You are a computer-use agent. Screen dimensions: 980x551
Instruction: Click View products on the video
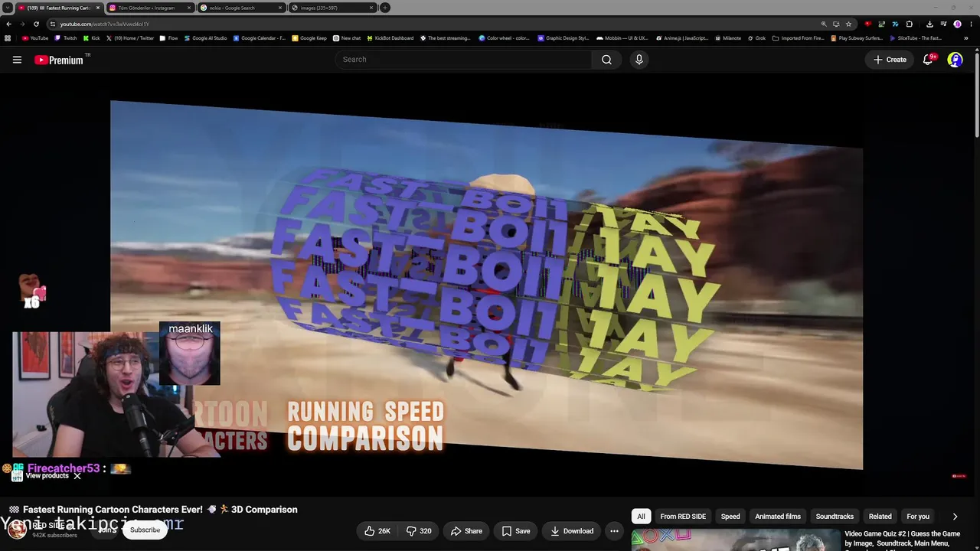47,476
